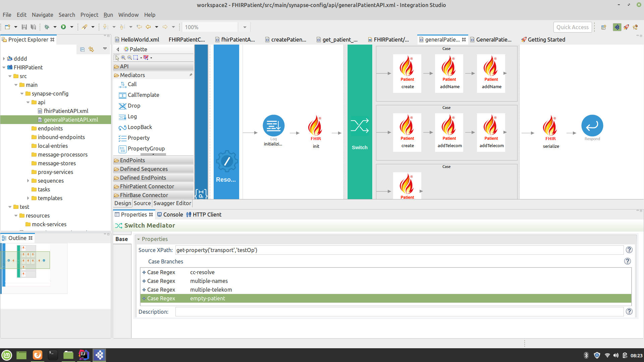Open the Project menu
644x362 pixels.
coord(89,15)
